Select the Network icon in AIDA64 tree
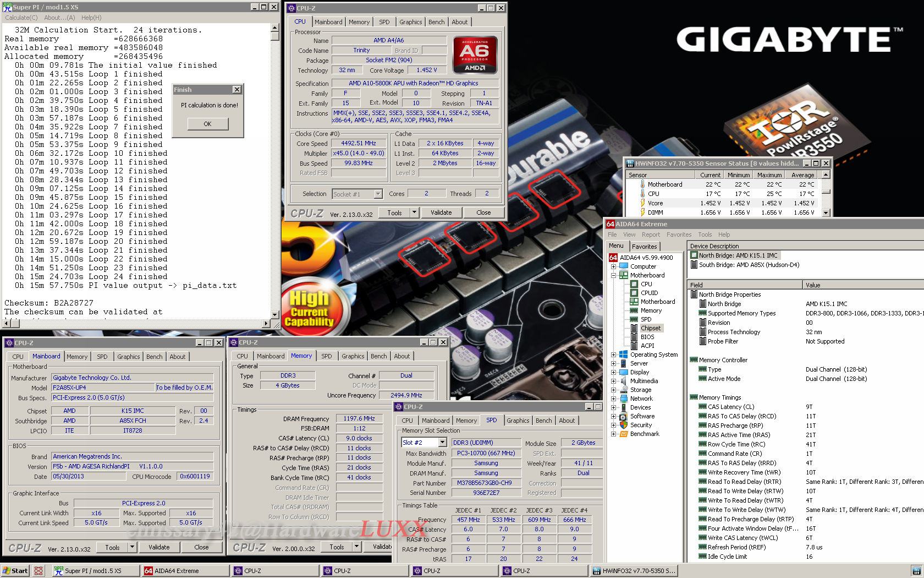 tap(623, 399)
